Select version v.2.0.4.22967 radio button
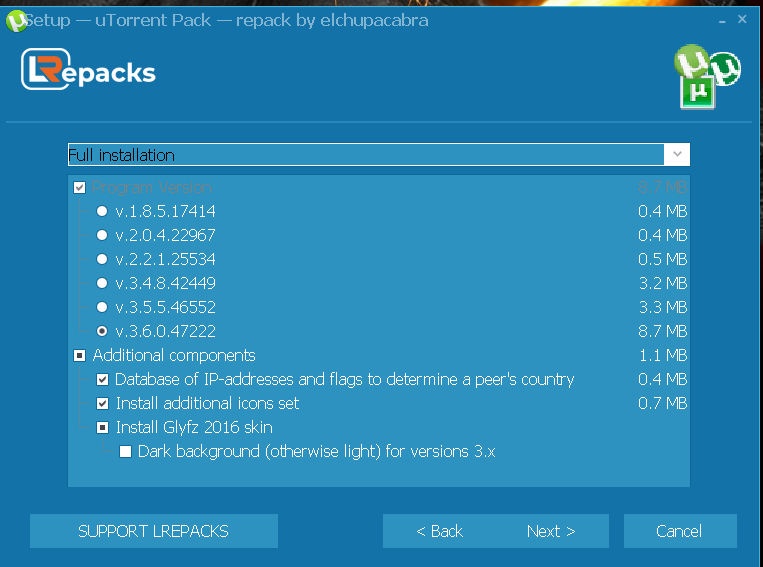 [102, 235]
